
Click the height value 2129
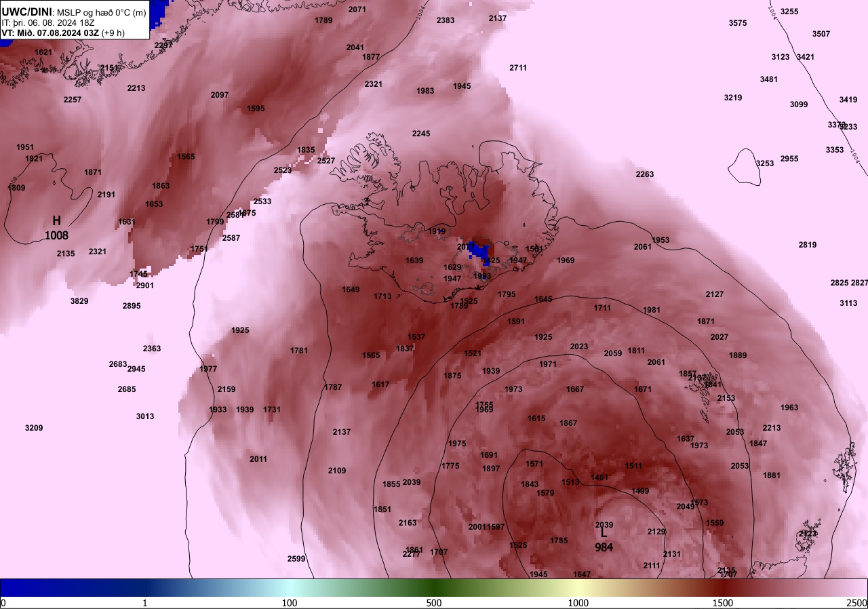coord(656,532)
